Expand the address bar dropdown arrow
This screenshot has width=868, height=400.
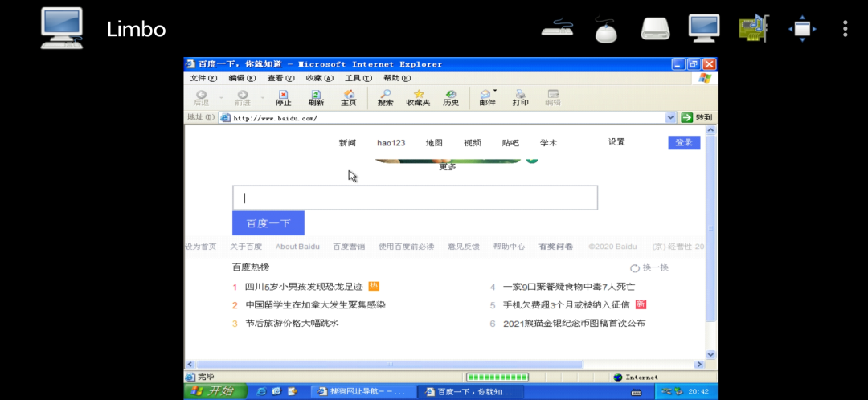tap(671, 117)
